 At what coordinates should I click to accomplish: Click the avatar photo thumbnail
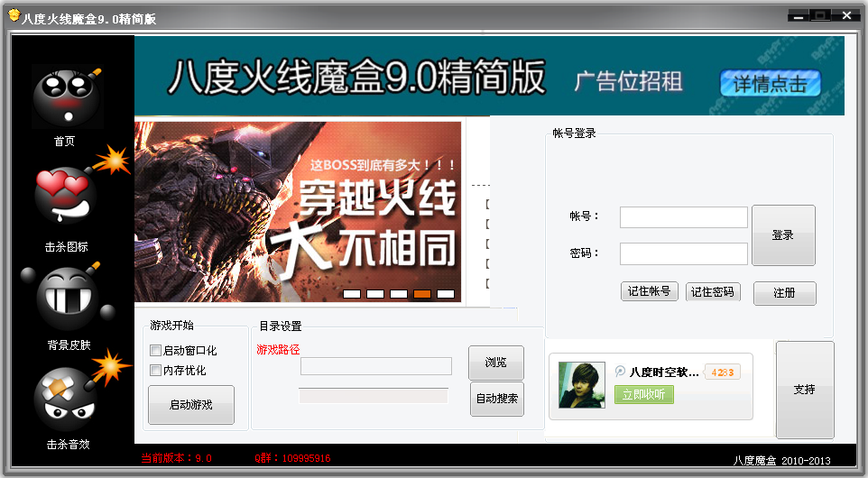coord(581,385)
